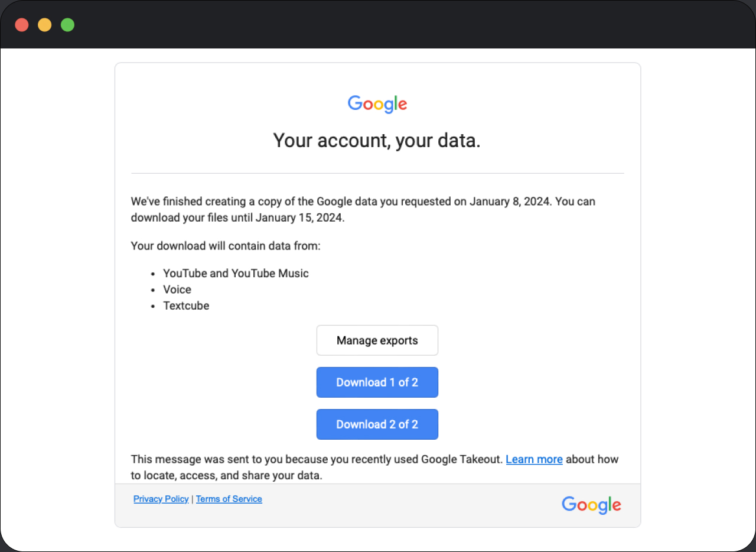Screen dimensions: 756x552
Task: Select the 'Voice' list entry
Action: (177, 290)
